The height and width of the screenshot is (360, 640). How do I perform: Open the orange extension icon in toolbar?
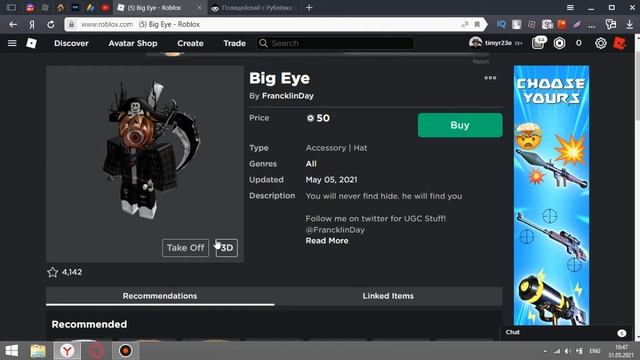point(562,24)
